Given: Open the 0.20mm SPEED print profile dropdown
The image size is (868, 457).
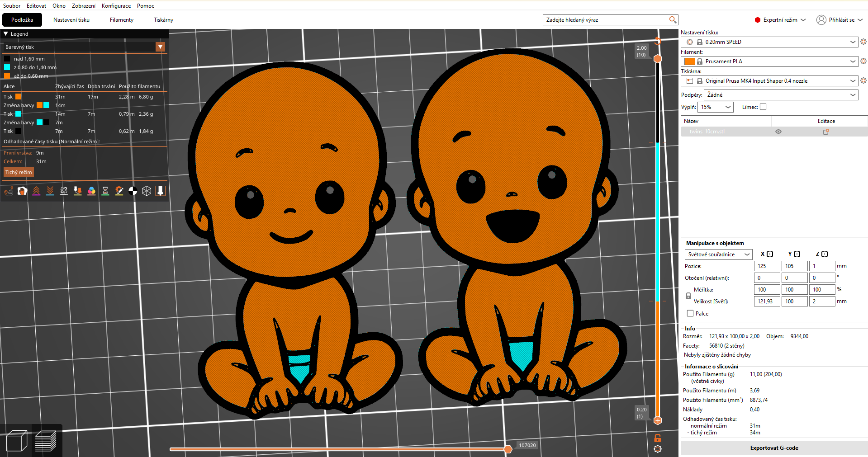Looking at the screenshot, I should point(769,42).
